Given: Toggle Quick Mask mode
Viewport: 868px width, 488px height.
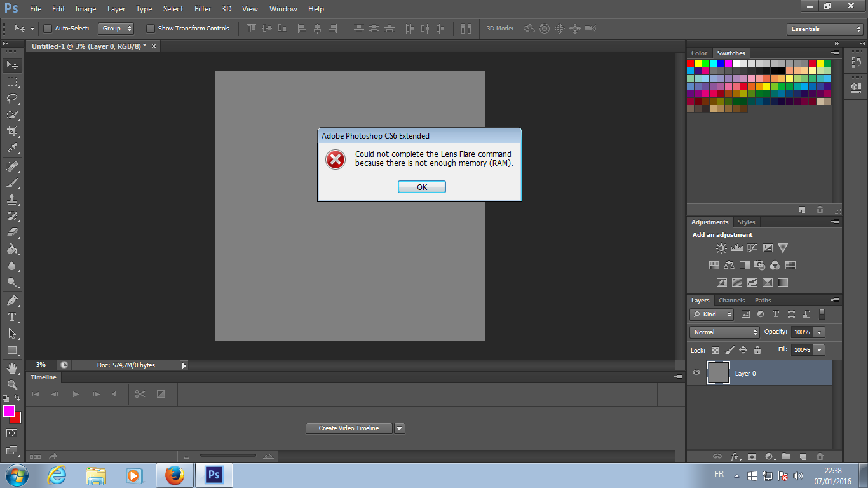Looking at the screenshot, I should (x=12, y=433).
